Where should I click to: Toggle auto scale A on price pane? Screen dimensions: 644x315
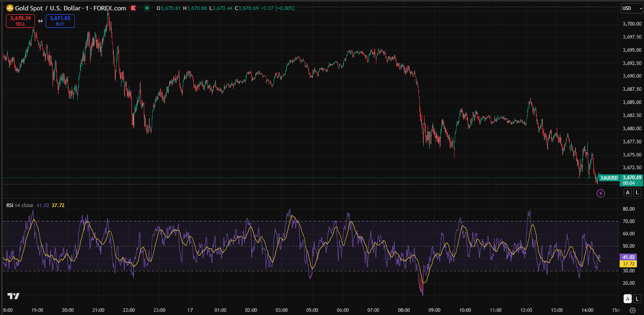click(x=627, y=193)
